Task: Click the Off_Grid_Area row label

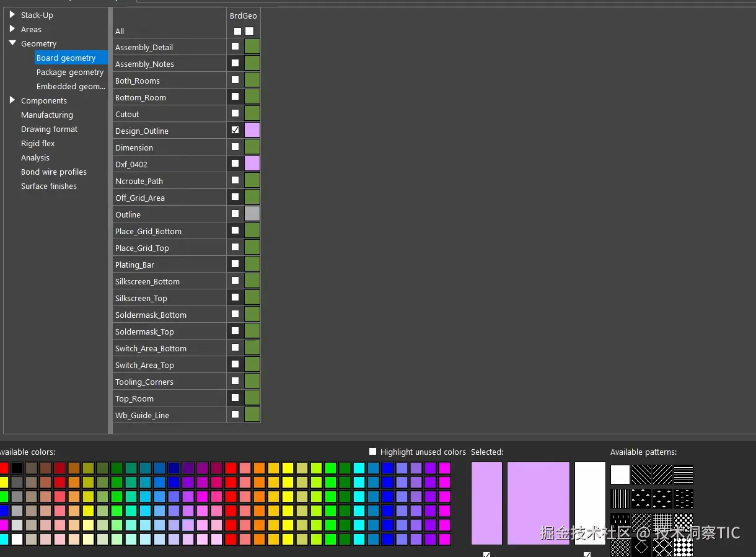Action: pyautogui.click(x=140, y=198)
